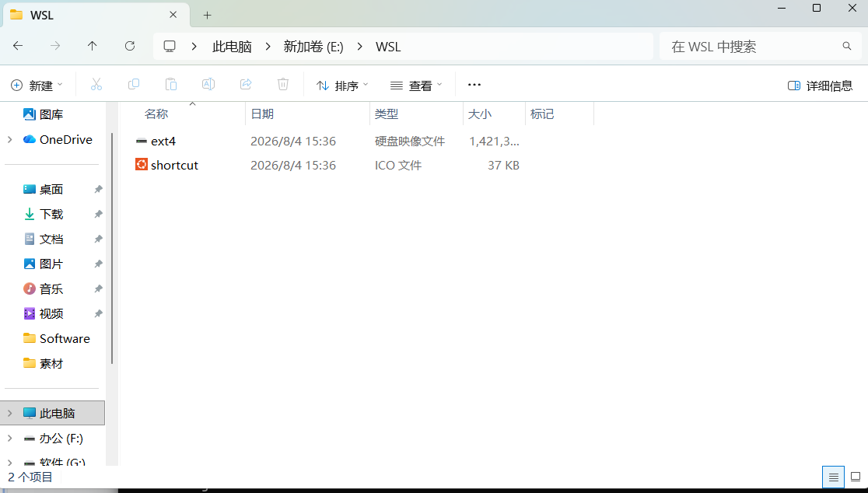
Task: Unpin 桌面 using its pin icon
Action: point(98,189)
